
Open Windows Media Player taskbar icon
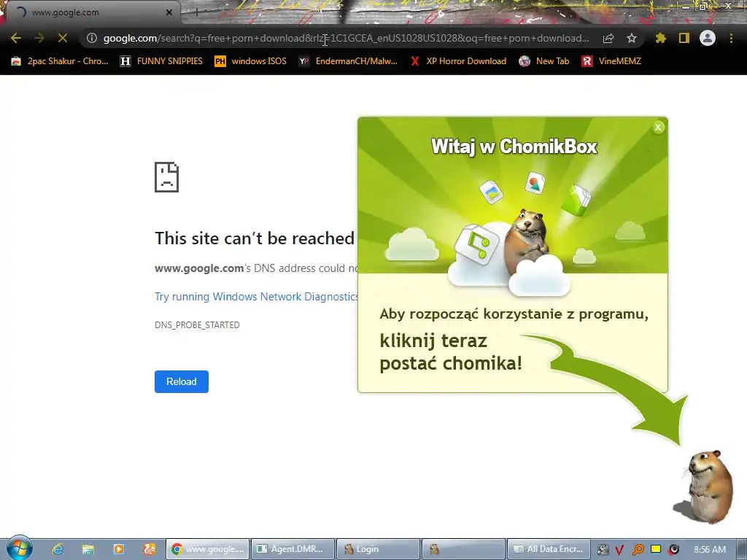(119, 549)
